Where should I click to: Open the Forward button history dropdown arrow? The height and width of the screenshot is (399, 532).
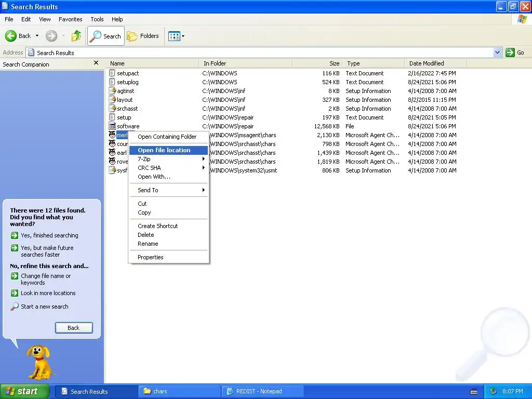pyautogui.click(x=63, y=36)
